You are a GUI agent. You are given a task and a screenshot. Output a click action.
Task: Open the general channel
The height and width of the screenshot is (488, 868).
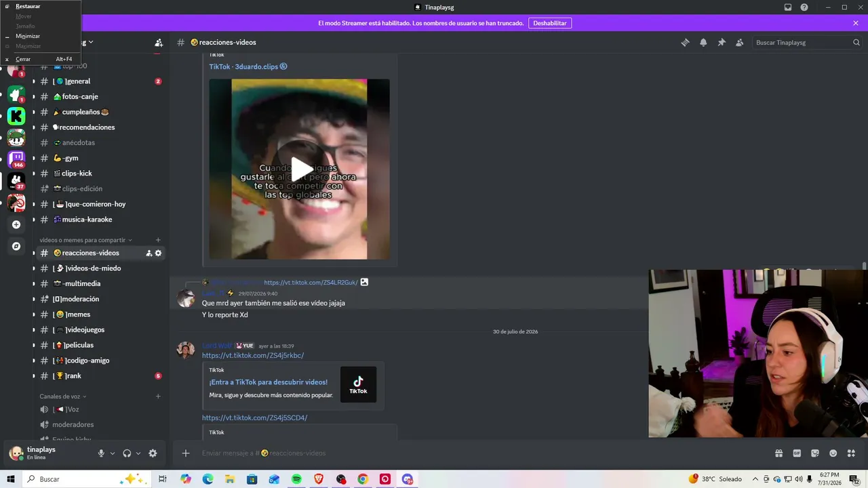pyautogui.click(x=99, y=81)
